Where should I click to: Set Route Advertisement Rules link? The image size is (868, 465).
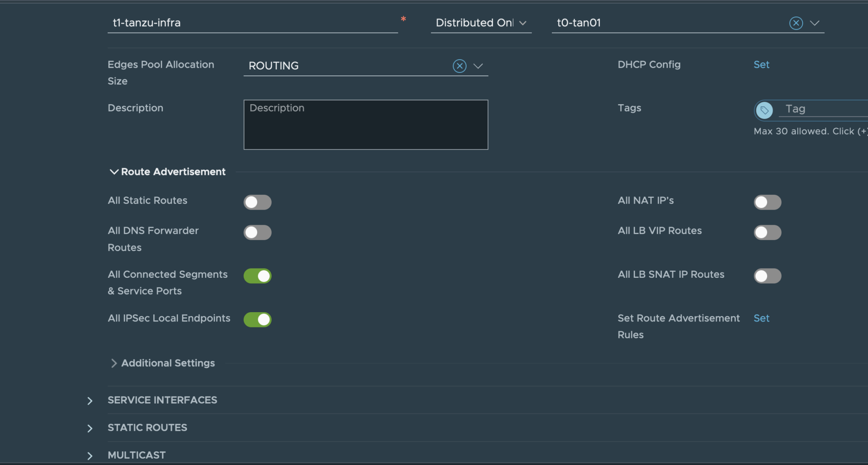point(761,318)
